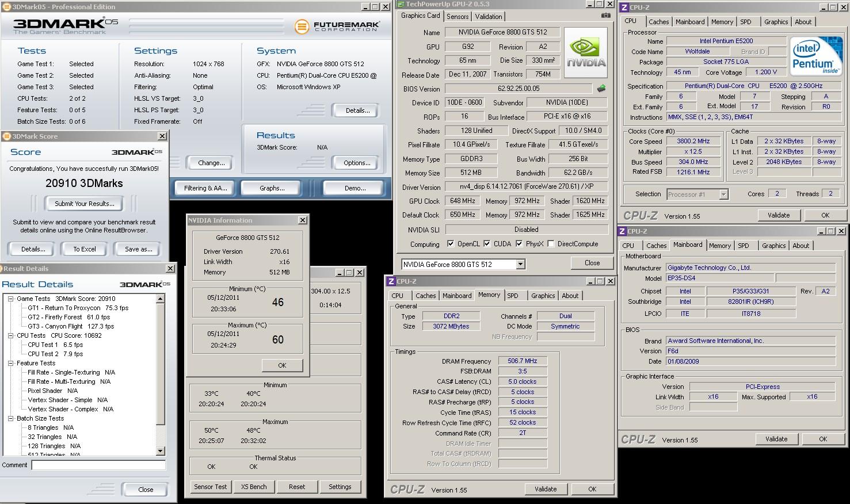The width and height of the screenshot is (850, 504).
Task: Click the Save as button
Action: click(139, 249)
